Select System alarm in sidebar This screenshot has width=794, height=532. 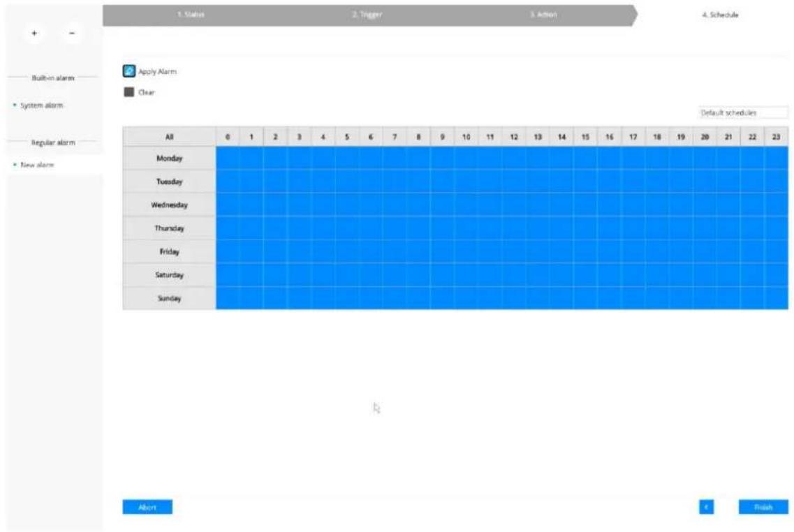tap(41, 105)
